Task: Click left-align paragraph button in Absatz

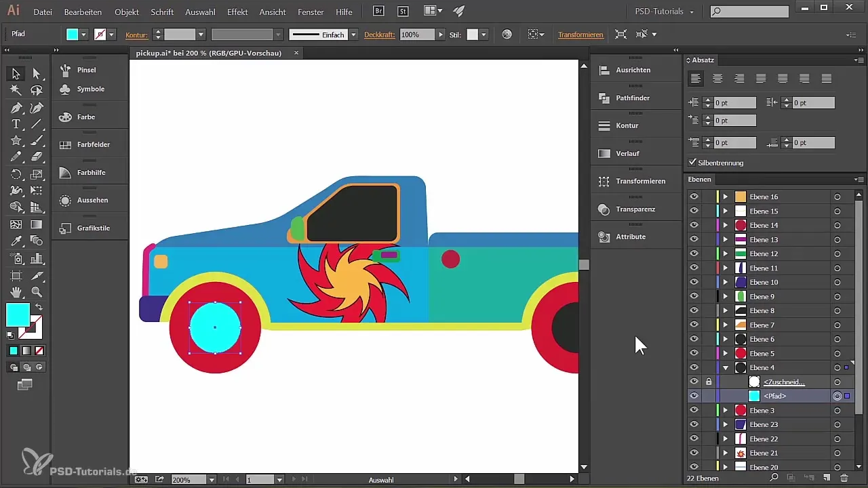Action: [x=695, y=78]
